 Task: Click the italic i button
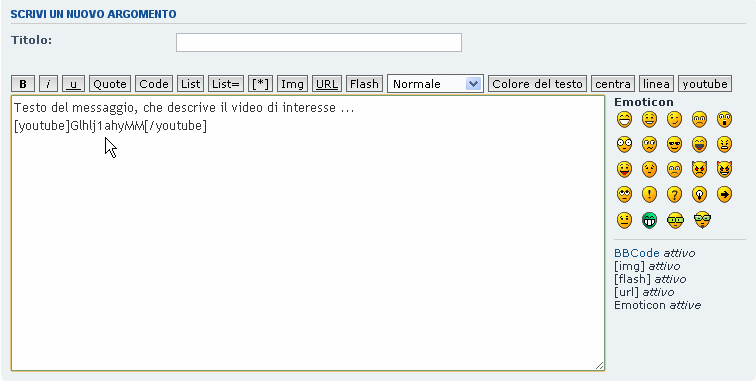point(48,84)
